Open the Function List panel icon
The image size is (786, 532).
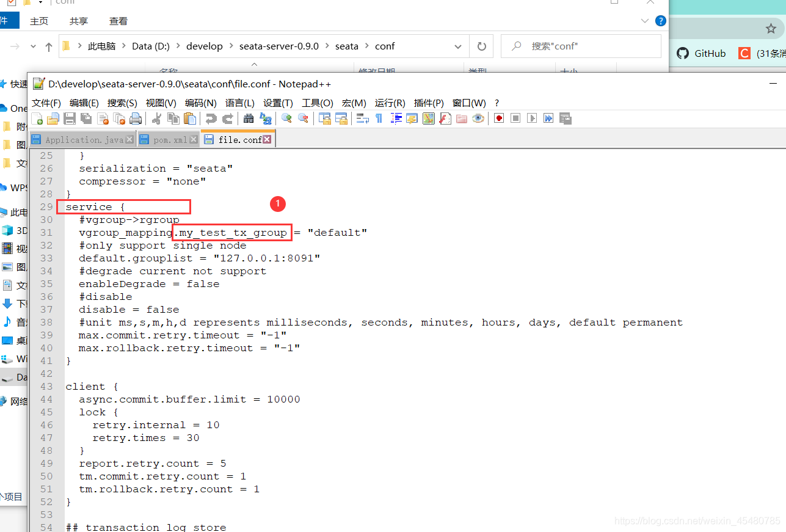tap(445, 118)
